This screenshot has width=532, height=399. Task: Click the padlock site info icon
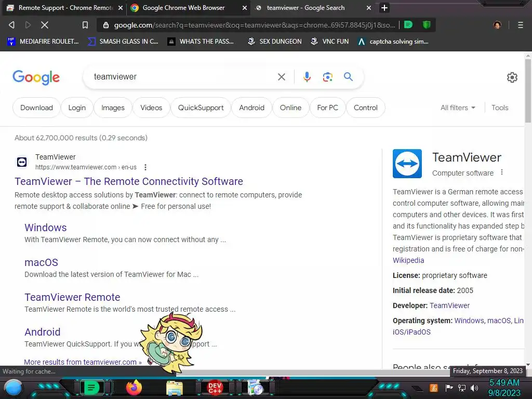click(106, 25)
